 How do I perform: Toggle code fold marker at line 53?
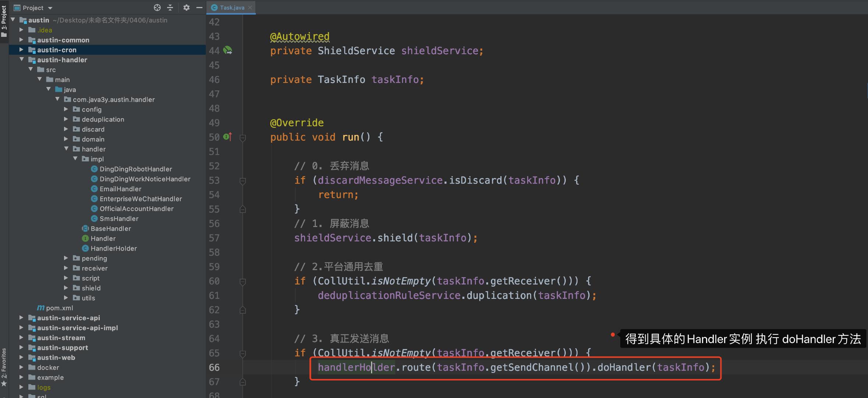tap(243, 181)
